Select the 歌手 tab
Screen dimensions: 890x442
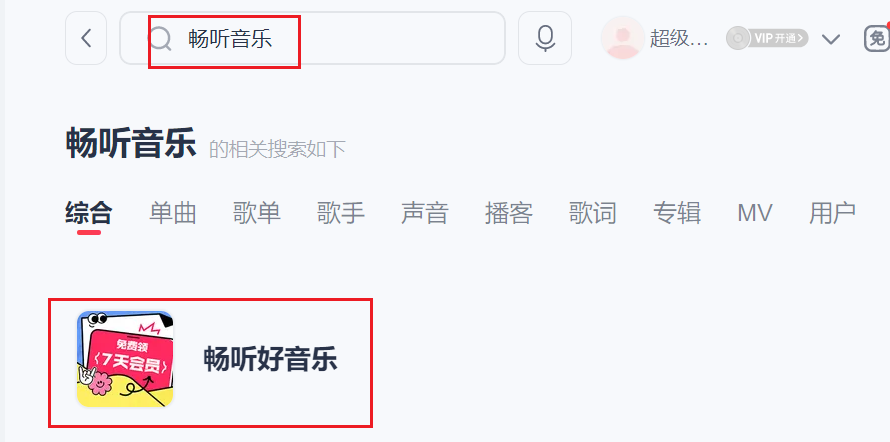tap(341, 213)
